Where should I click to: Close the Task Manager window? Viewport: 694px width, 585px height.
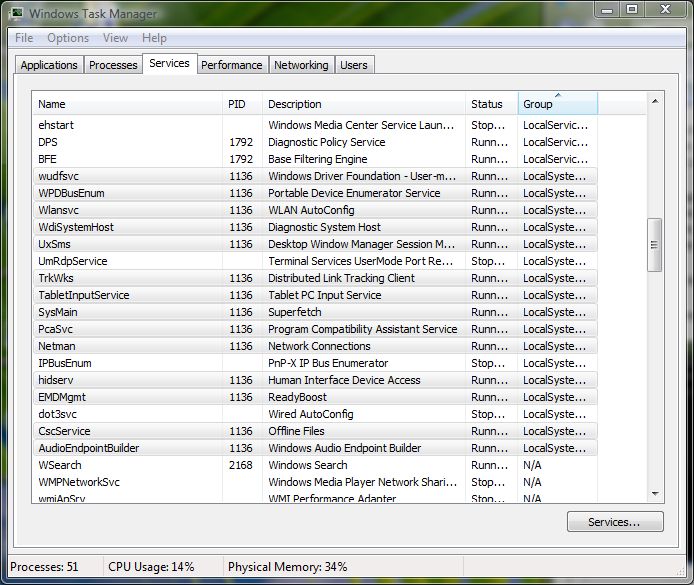(665, 10)
